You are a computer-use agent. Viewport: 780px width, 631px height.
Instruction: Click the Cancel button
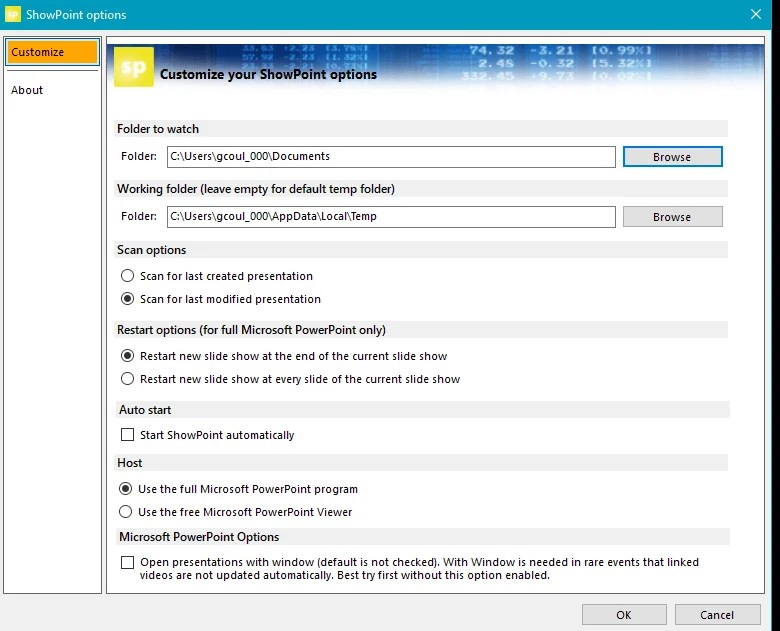click(x=717, y=615)
